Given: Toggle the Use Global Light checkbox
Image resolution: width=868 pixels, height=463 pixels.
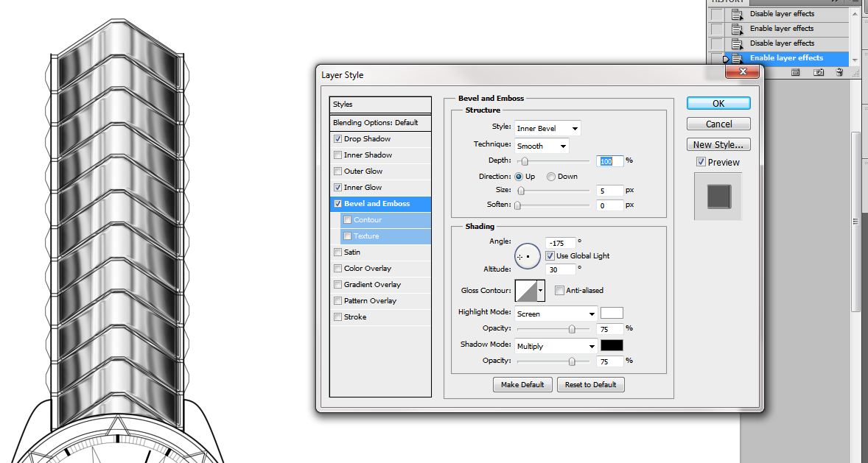Looking at the screenshot, I should point(550,256).
